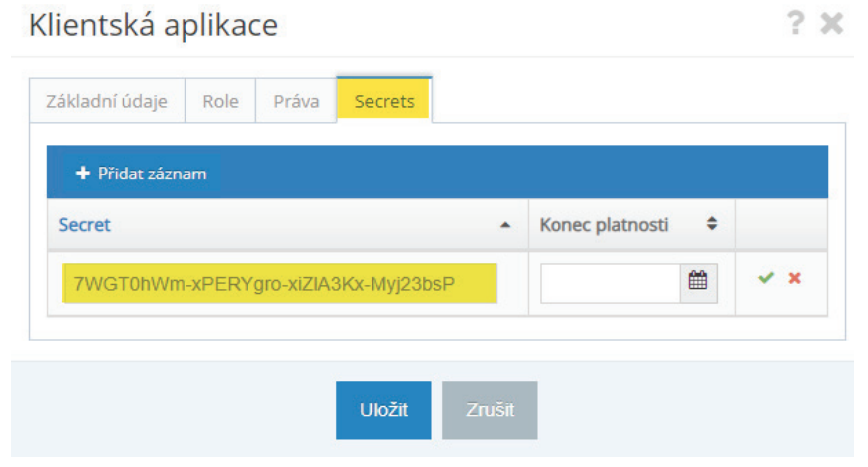Click the plus icon beside Přidat záznam
The image size is (868, 467).
[82, 173]
